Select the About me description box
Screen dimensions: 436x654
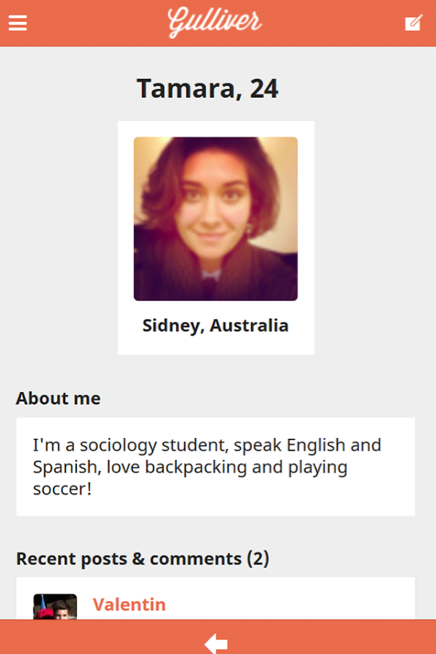click(x=216, y=467)
